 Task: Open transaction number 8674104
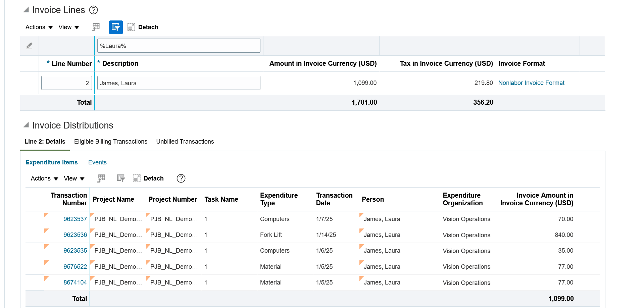tap(75, 283)
